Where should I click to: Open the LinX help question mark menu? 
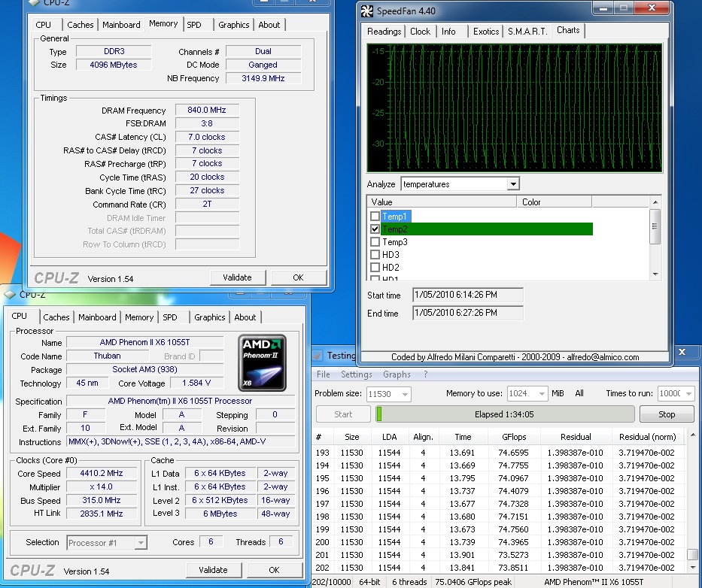pyautogui.click(x=425, y=374)
